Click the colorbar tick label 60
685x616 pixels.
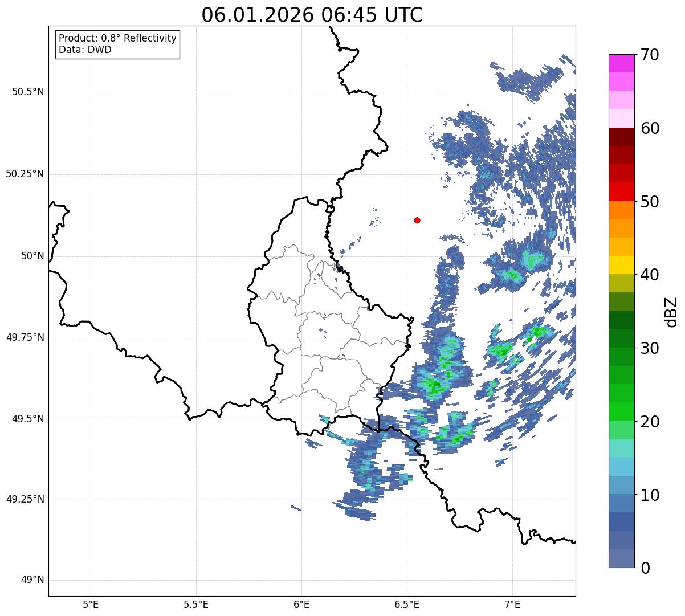click(x=650, y=128)
